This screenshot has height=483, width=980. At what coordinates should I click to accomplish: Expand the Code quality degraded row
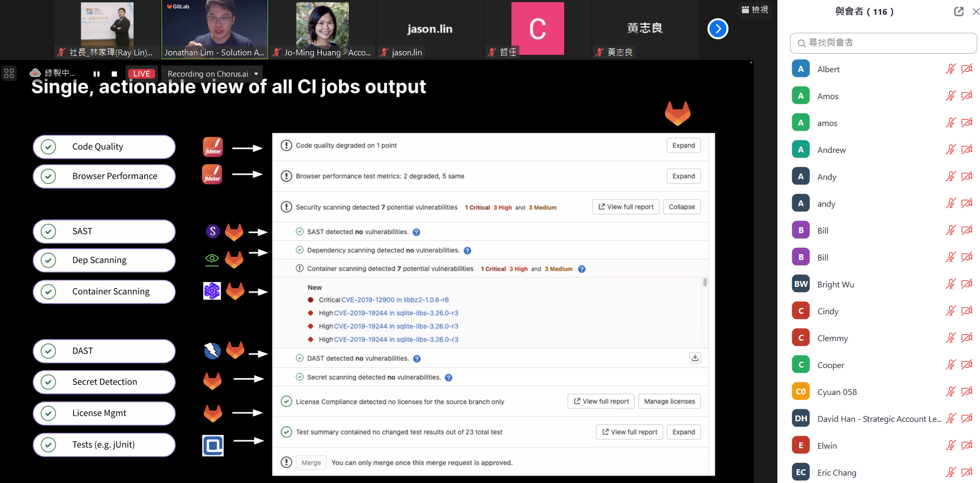click(683, 146)
